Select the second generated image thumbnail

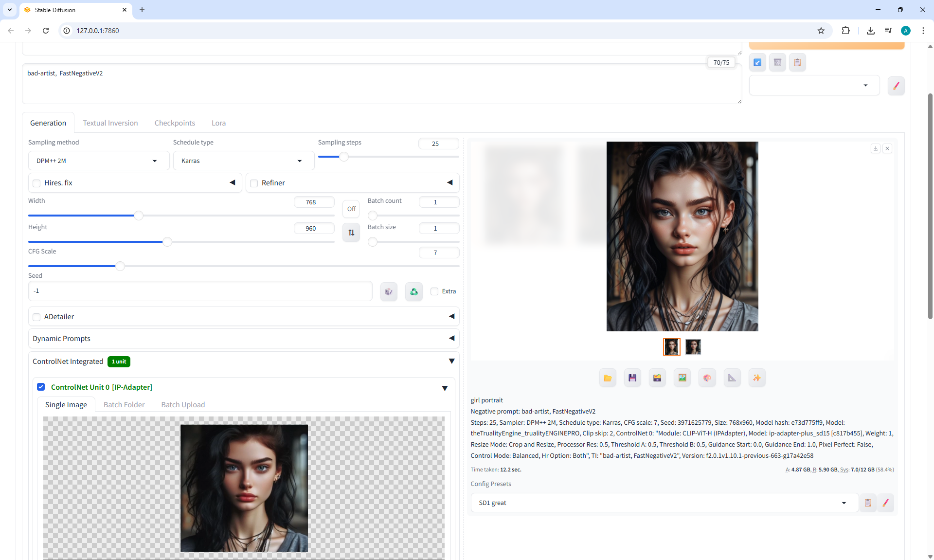click(693, 347)
